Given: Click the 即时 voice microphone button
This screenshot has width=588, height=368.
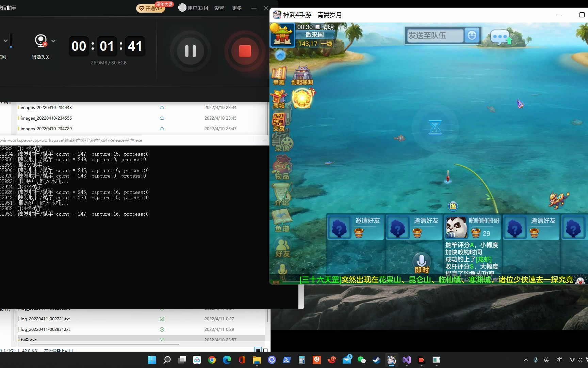Looking at the screenshot, I should click(x=422, y=263).
